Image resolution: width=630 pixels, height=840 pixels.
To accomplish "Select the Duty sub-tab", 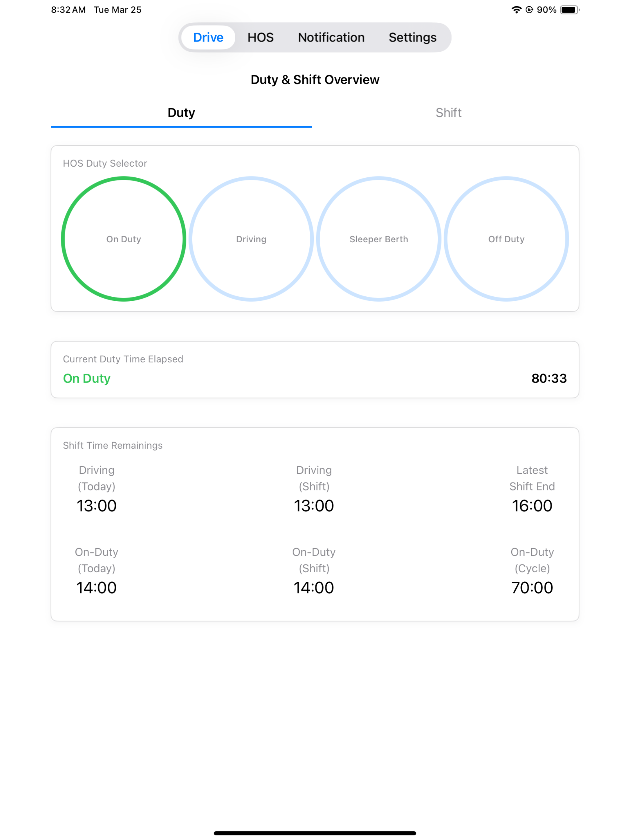I will click(181, 113).
